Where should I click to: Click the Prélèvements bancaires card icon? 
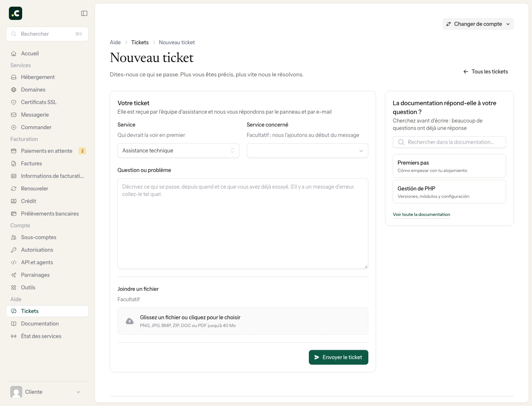pos(14,214)
